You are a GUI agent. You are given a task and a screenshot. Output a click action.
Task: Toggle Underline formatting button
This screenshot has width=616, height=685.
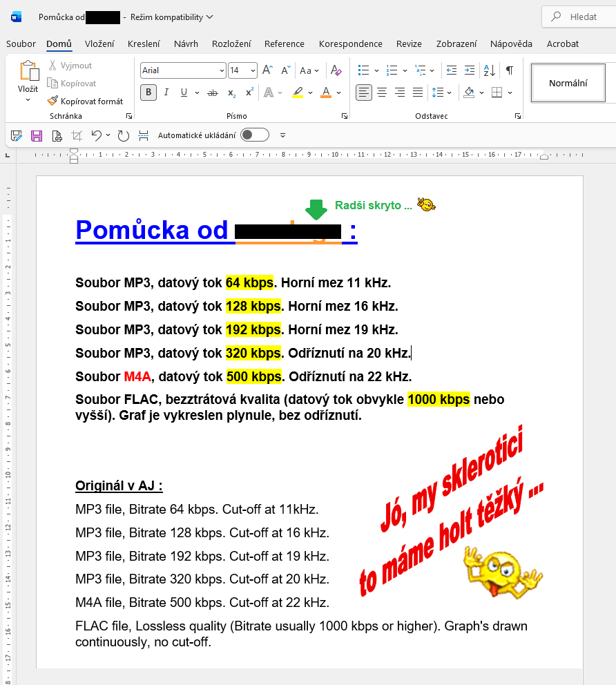tap(184, 93)
